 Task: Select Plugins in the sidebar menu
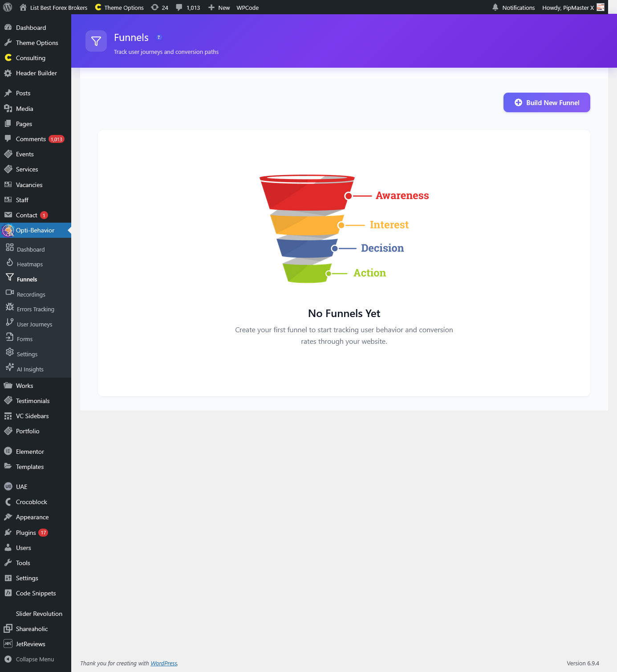click(25, 532)
